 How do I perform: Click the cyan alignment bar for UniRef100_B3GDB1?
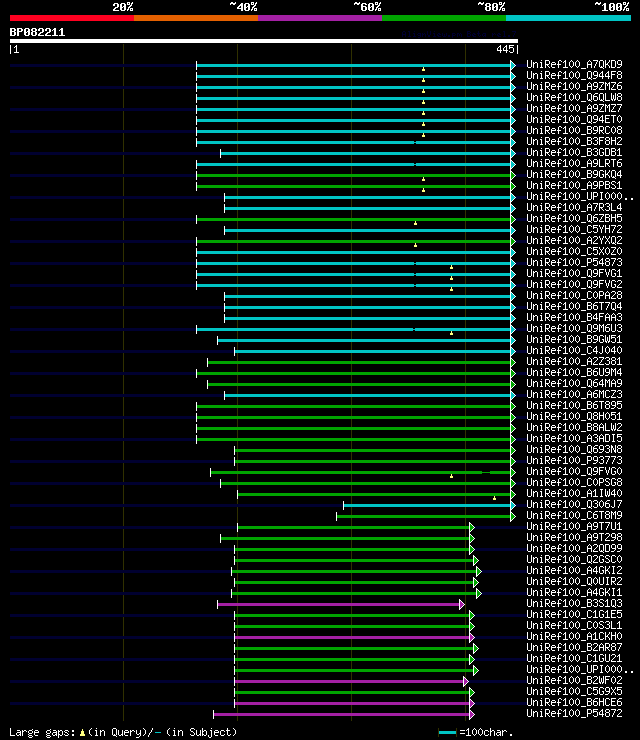[366, 153]
